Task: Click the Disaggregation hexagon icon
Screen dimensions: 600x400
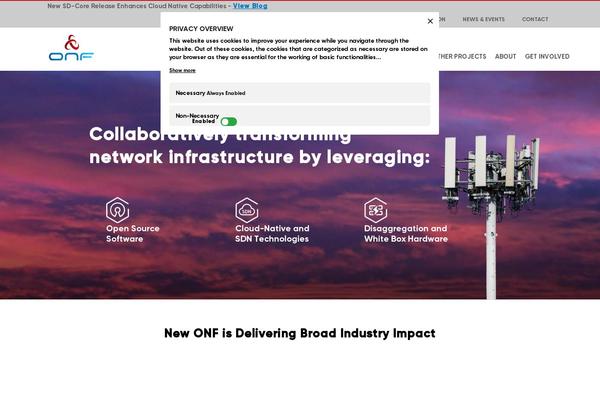Action: tap(376, 210)
